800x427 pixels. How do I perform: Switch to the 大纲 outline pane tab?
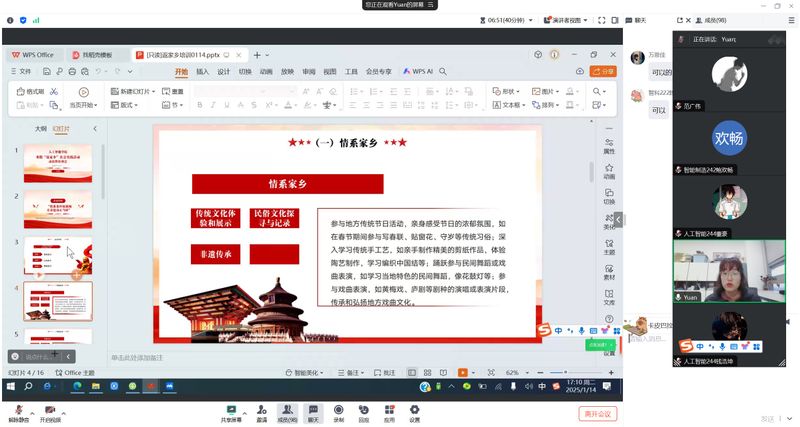[x=41, y=129]
